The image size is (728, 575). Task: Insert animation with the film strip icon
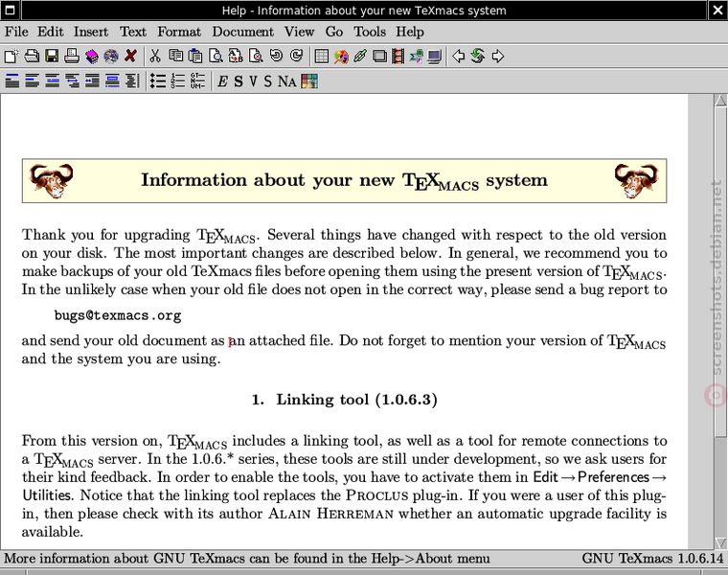tap(398, 57)
